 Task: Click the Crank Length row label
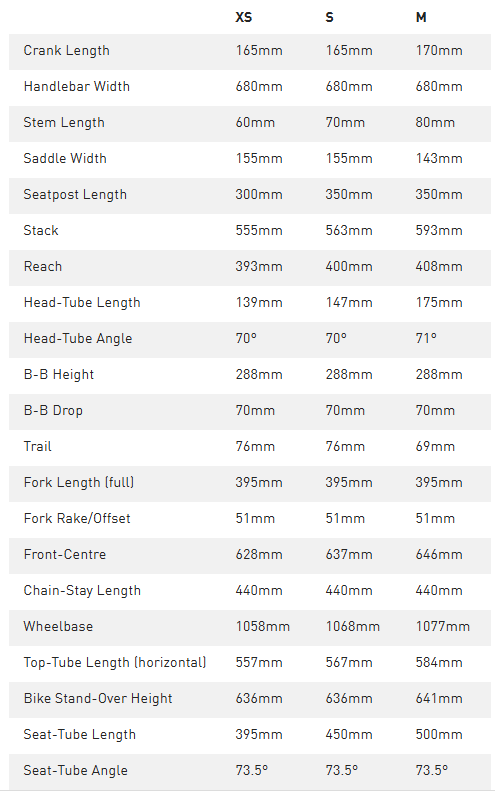(66, 51)
